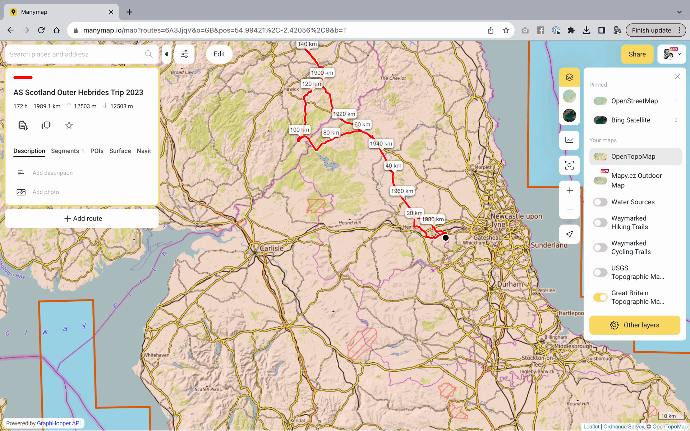Click the Add route button
The height and width of the screenshot is (431, 690).
click(82, 218)
